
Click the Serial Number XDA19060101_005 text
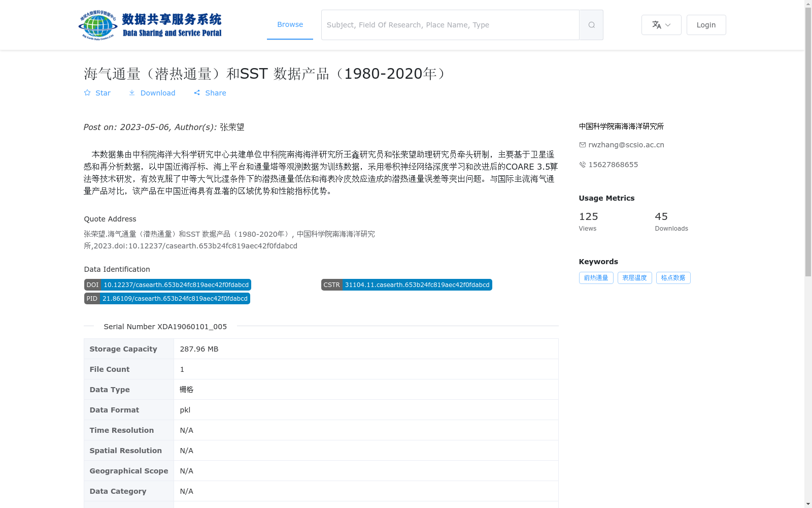click(165, 327)
